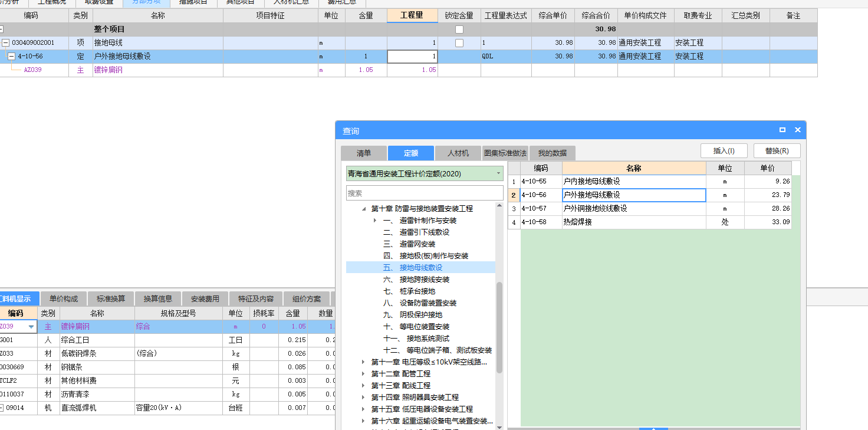This screenshot has height=430, width=868.
Task: Select the 沥青清漆 row in bottom table
Action: click(167, 394)
